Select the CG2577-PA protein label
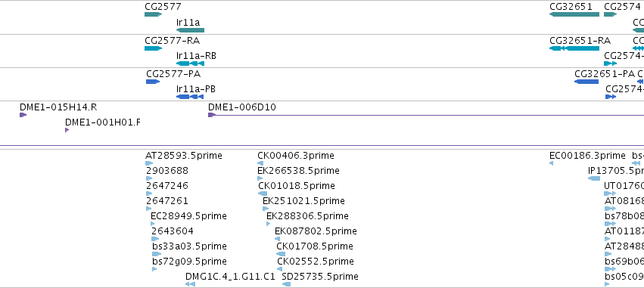 (173, 74)
